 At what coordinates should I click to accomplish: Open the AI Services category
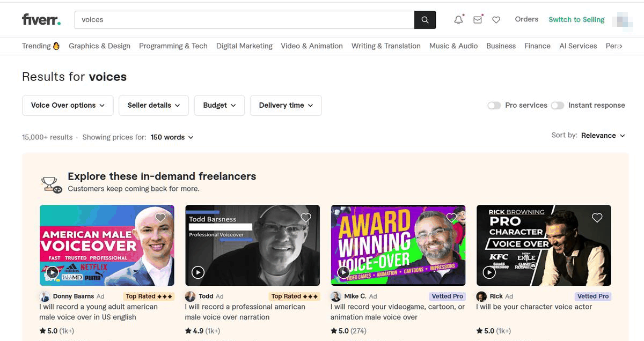pyautogui.click(x=578, y=46)
